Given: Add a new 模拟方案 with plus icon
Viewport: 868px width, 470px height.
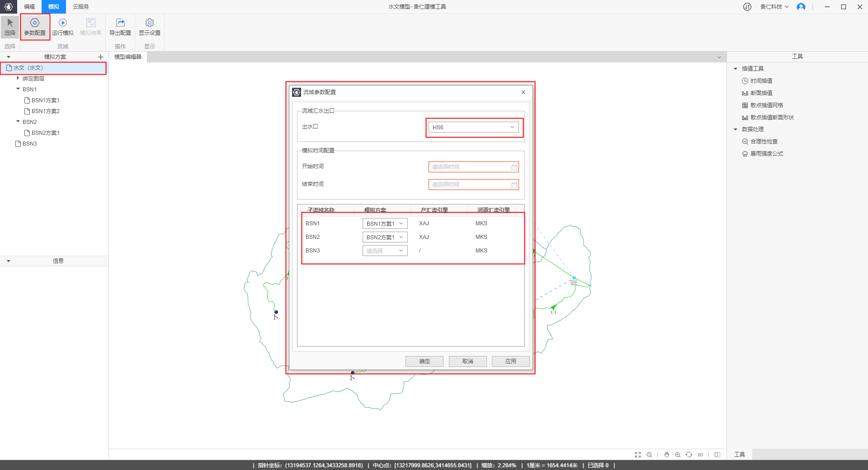Looking at the screenshot, I should pyautogui.click(x=101, y=57).
